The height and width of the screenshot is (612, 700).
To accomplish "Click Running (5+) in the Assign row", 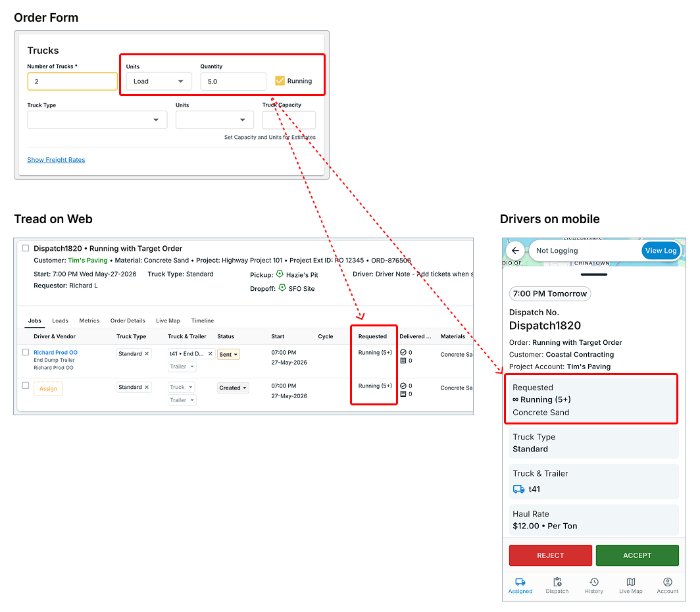I will coord(375,386).
